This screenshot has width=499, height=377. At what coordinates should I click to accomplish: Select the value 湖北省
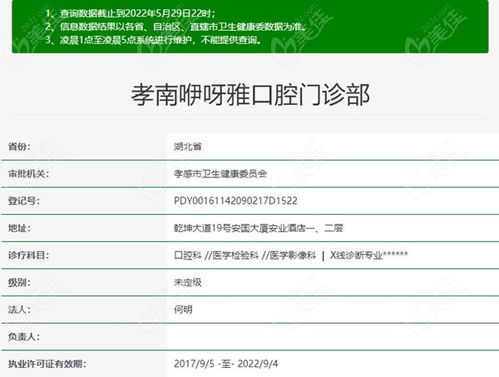coord(188,146)
